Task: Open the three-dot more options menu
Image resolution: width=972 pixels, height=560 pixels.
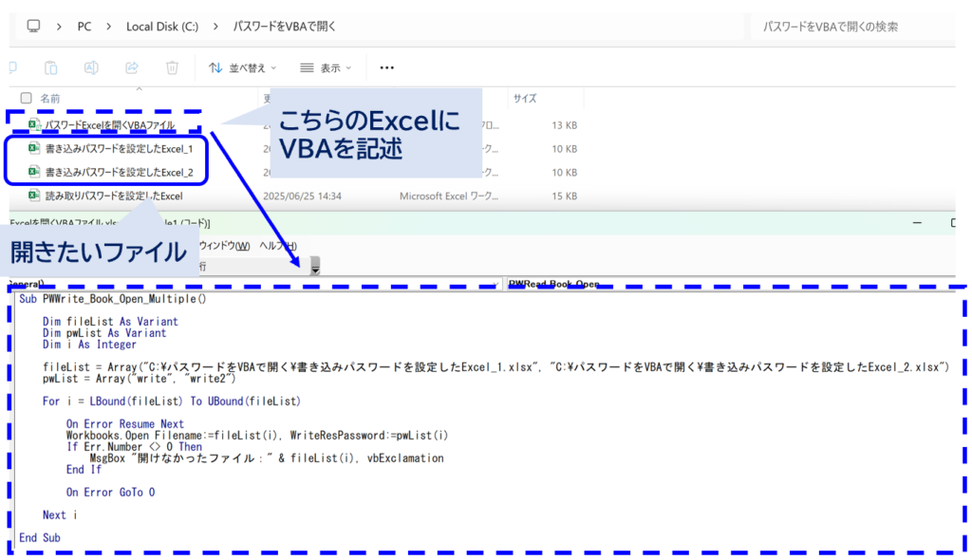Action: [x=387, y=67]
